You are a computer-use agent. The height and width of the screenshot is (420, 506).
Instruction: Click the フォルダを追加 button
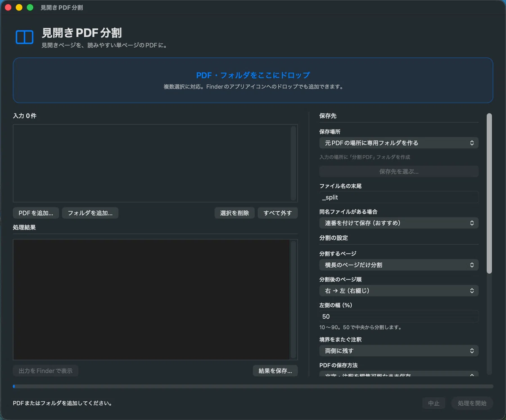[90, 213]
